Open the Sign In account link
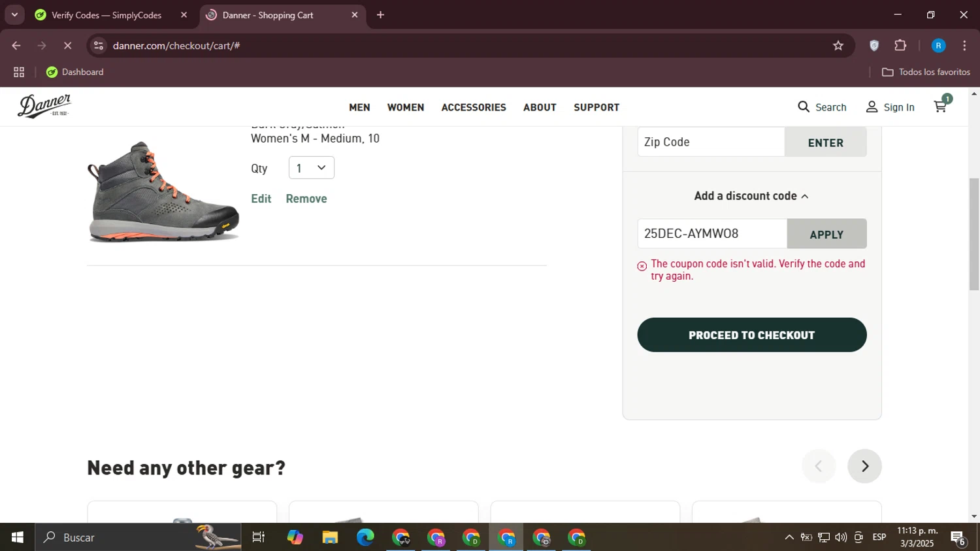Viewport: 980px width, 551px height. [890, 107]
